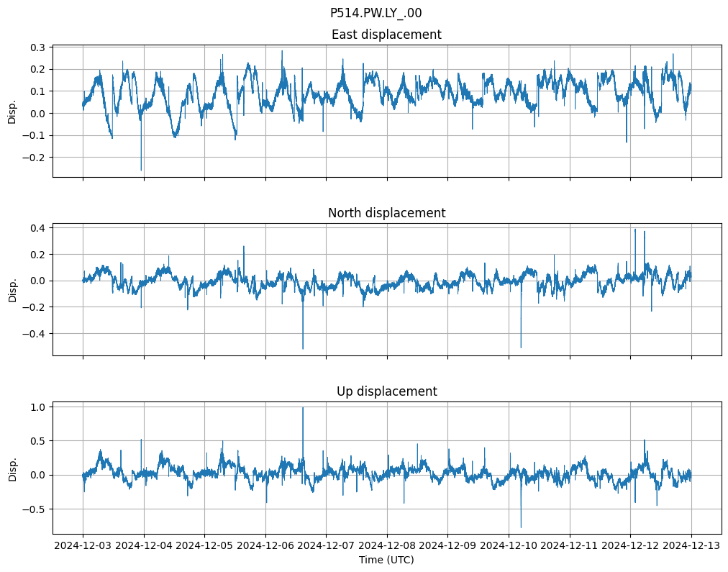Click the Up displacement subplot title
The height and width of the screenshot is (572, 728).
(386, 391)
